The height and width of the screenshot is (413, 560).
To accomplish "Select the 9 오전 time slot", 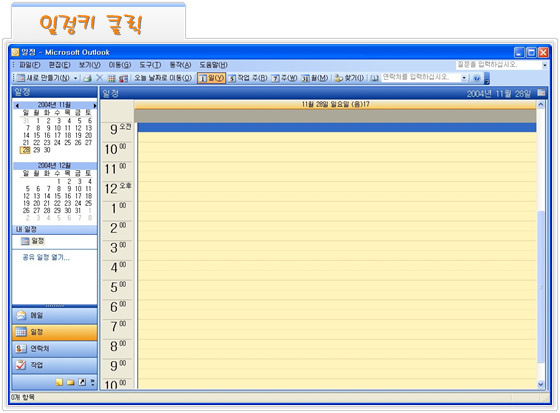I will (x=337, y=128).
